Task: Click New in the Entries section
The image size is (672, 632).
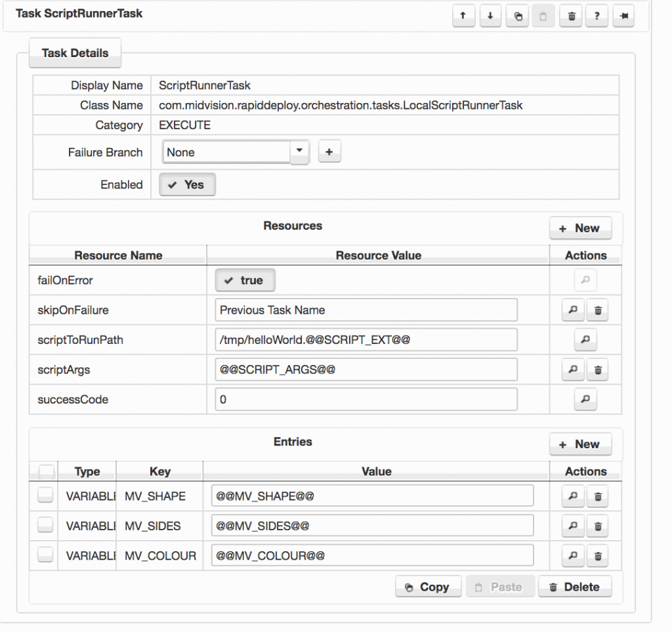Action: click(580, 444)
